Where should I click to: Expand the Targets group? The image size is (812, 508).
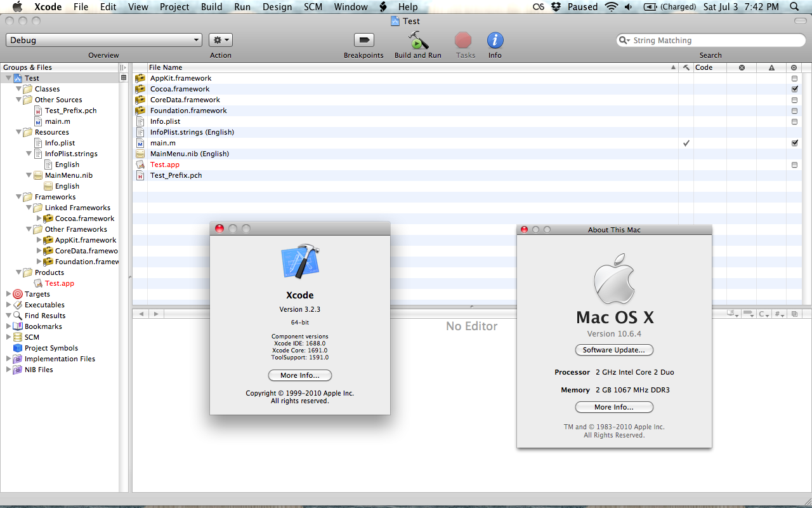[x=8, y=294]
